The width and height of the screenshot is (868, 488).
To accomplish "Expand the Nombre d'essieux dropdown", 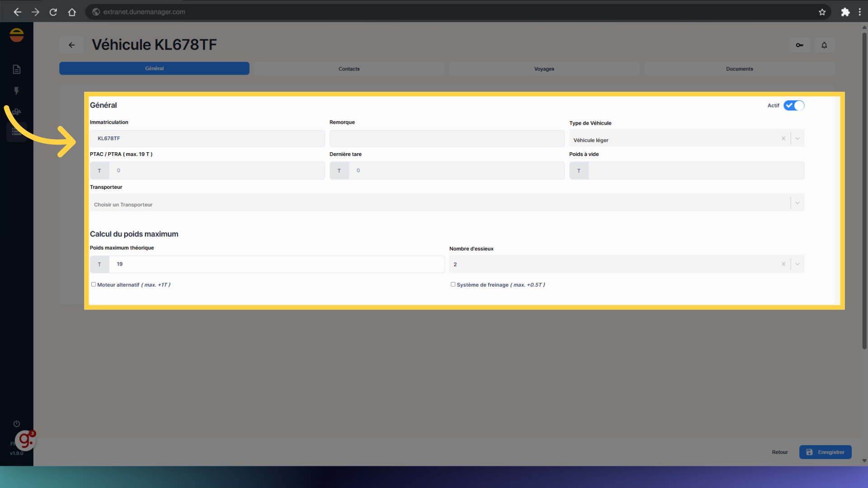I will click(797, 264).
